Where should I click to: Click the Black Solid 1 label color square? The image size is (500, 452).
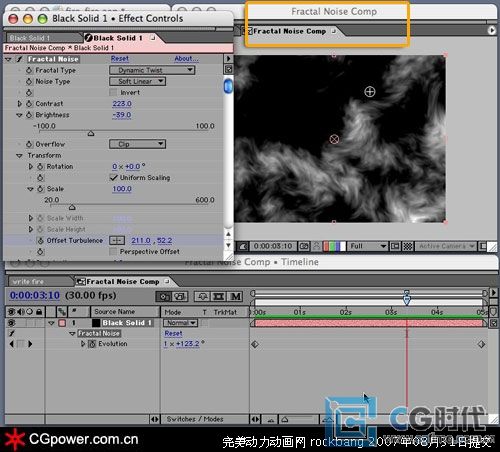[x=62, y=323]
